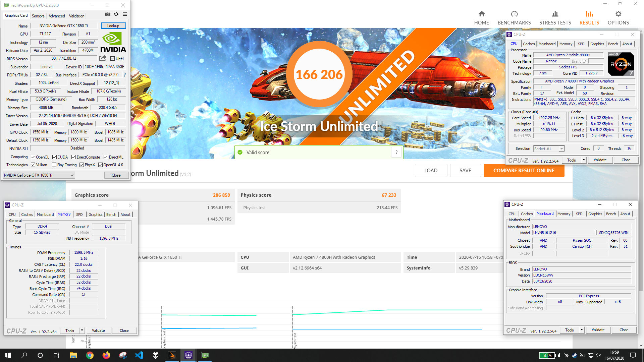Launch Google Chrome from taskbar
Image resolution: width=644 pixels, height=362 pixels.
click(90, 355)
